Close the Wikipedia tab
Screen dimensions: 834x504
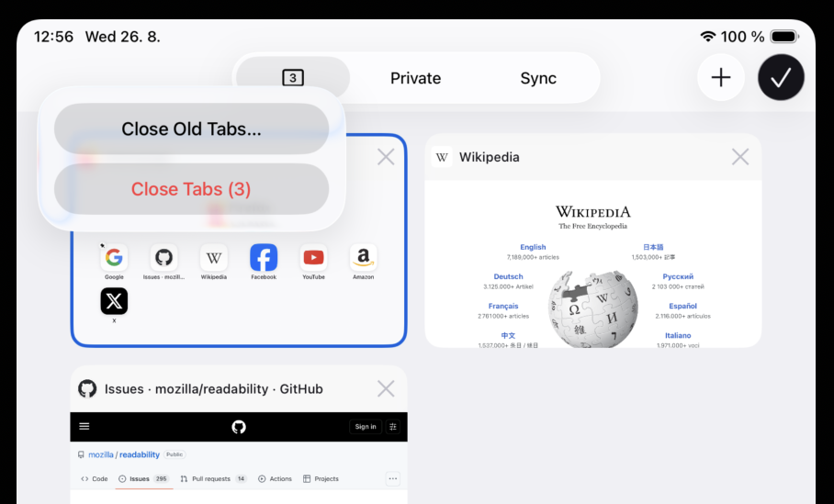[x=740, y=157]
